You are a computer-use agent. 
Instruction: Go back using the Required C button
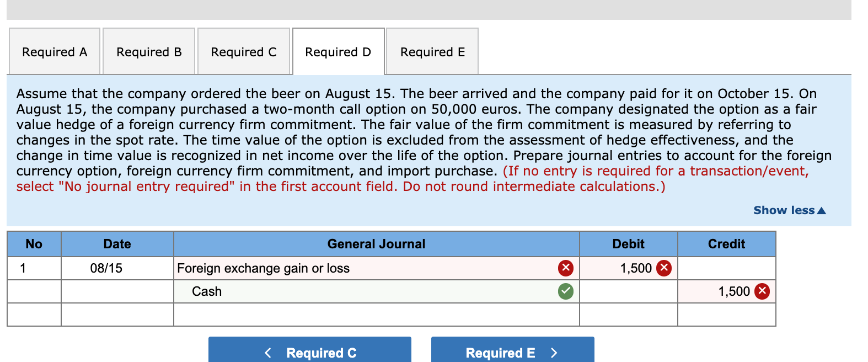[x=309, y=353]
